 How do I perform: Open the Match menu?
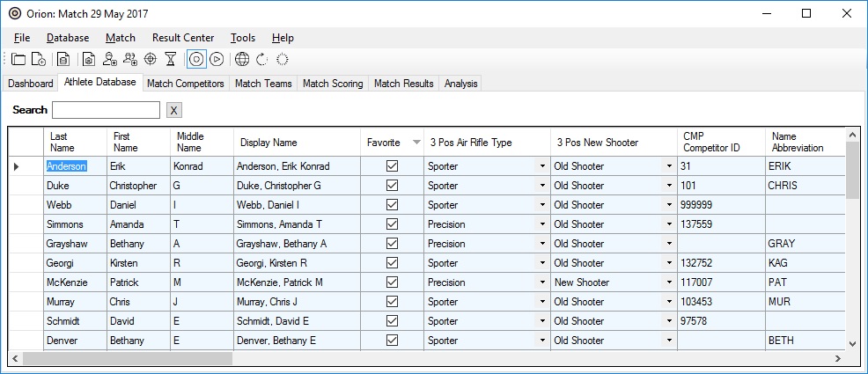[120, 38]
